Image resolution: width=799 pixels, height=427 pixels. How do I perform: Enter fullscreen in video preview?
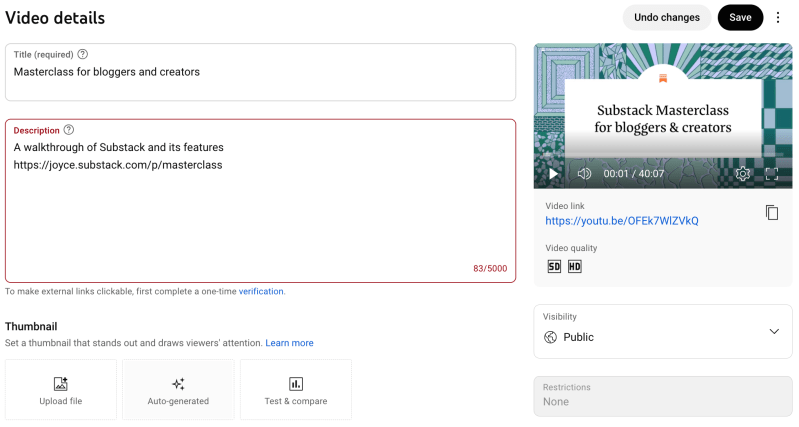pos(771,174)
